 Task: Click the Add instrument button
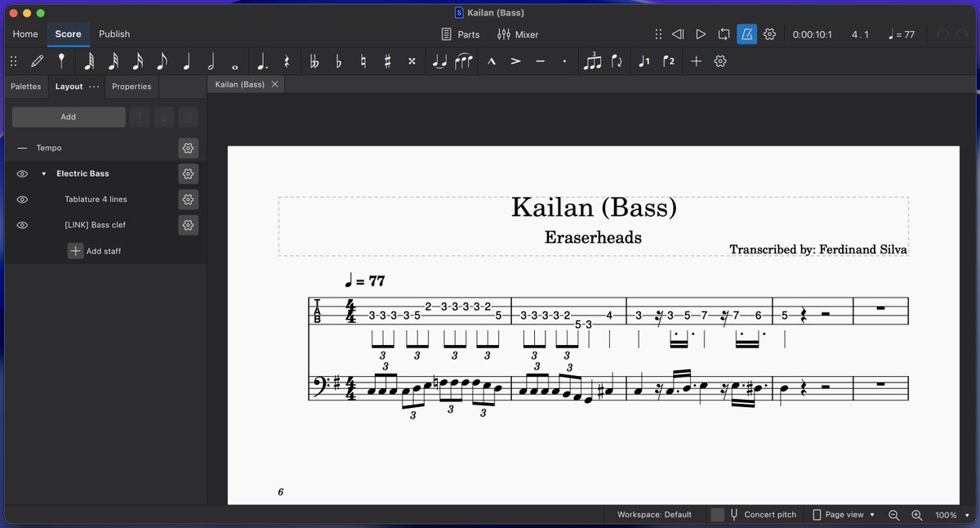[x=69, y=117]
